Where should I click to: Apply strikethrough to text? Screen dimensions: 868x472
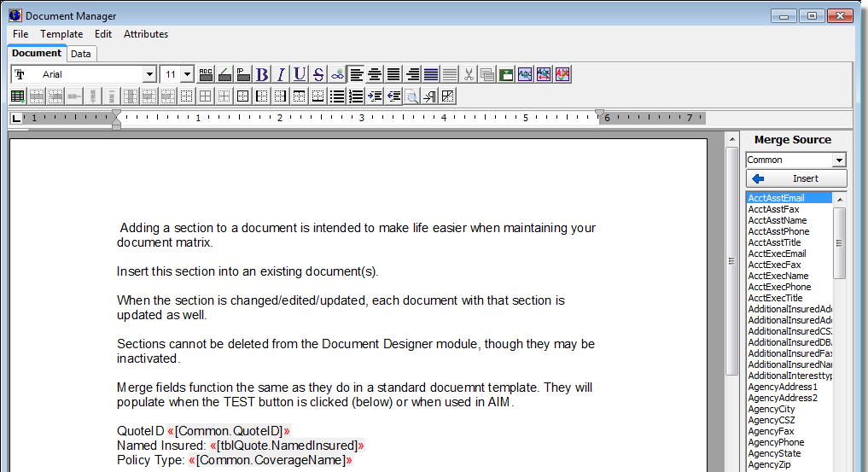[x=318, y=75]
